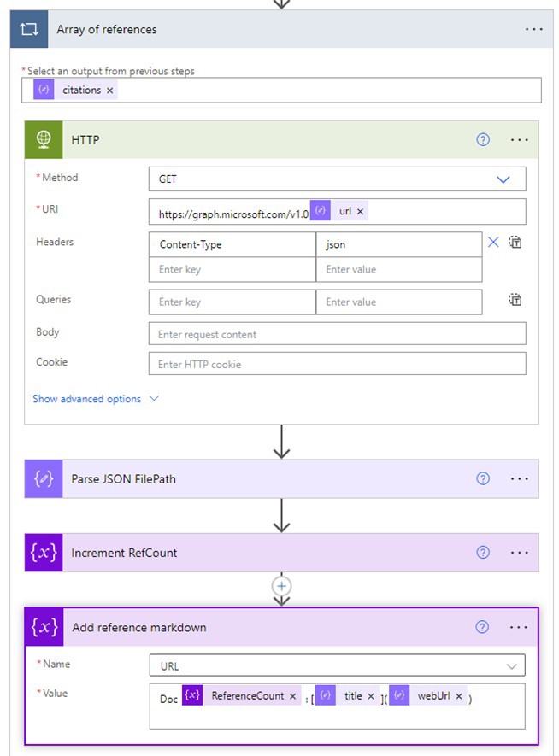
Task: Open the Name dropdown showing URL
Action: point(511,665)
